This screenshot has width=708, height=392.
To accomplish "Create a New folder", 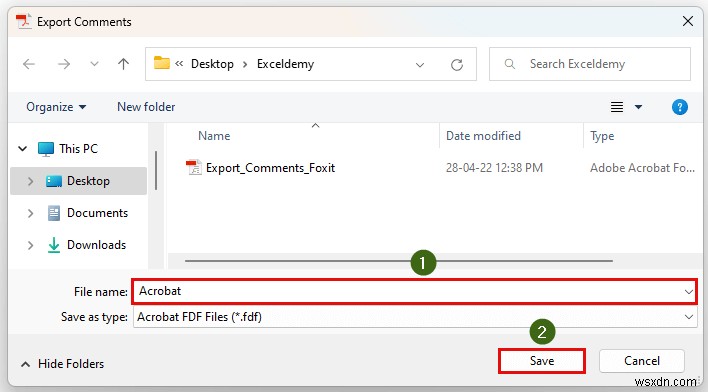I will (146, 107).
